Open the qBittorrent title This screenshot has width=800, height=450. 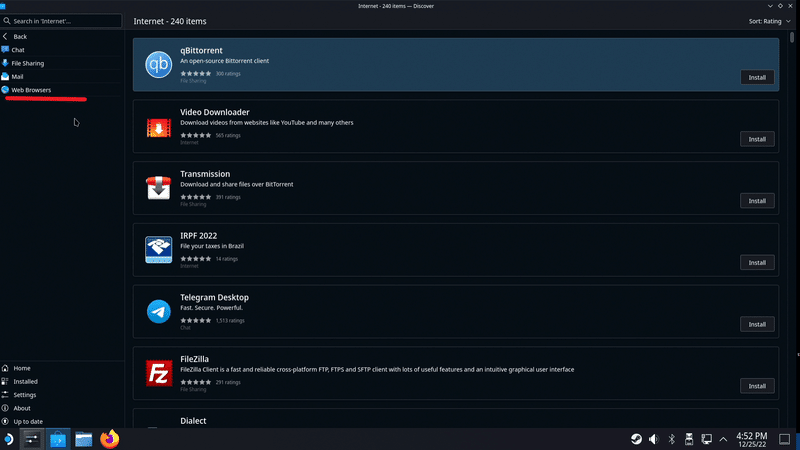tap(201, 51)
